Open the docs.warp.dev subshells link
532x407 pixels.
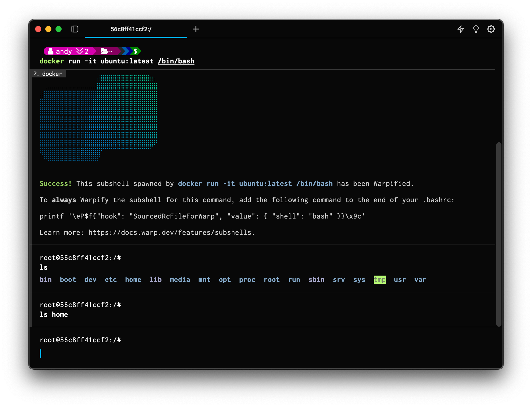coord(170,233)
